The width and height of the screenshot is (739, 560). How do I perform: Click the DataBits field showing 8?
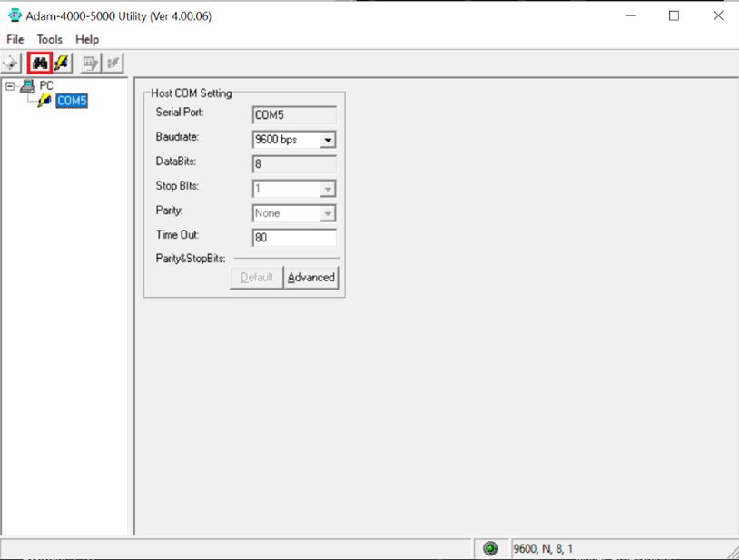(x=294, y=164)
